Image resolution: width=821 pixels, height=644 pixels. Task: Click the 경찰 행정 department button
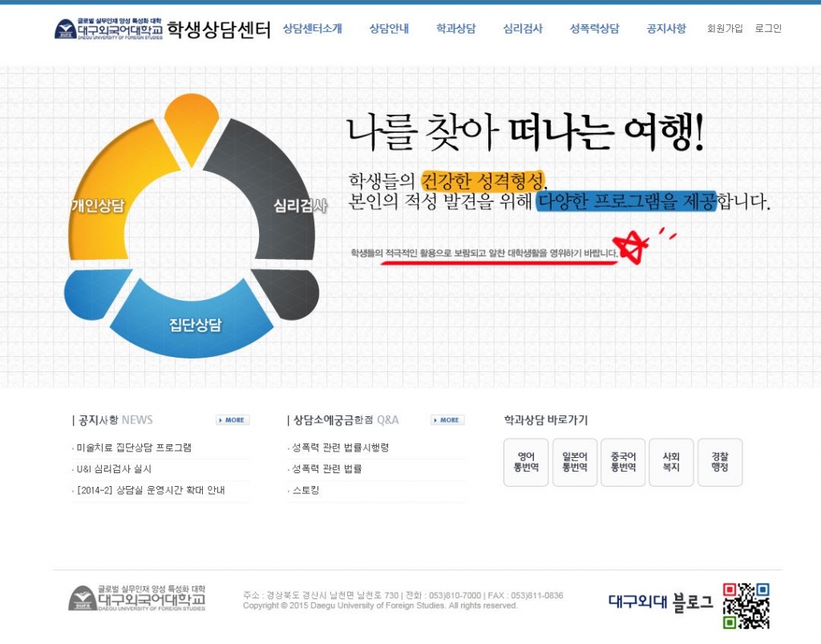click(x=720, y=462)
